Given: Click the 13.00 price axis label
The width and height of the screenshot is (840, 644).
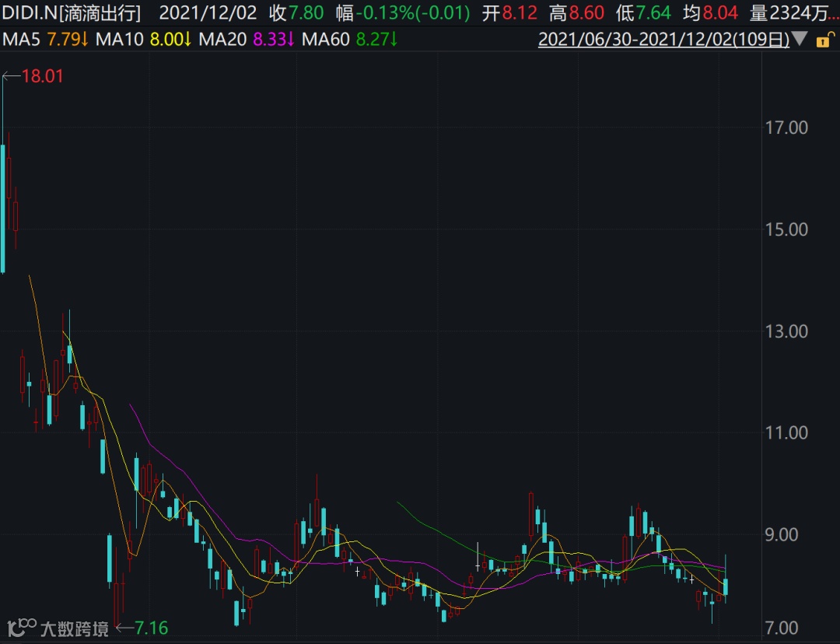Looking at the screenshot, I should tap(786, 331).
